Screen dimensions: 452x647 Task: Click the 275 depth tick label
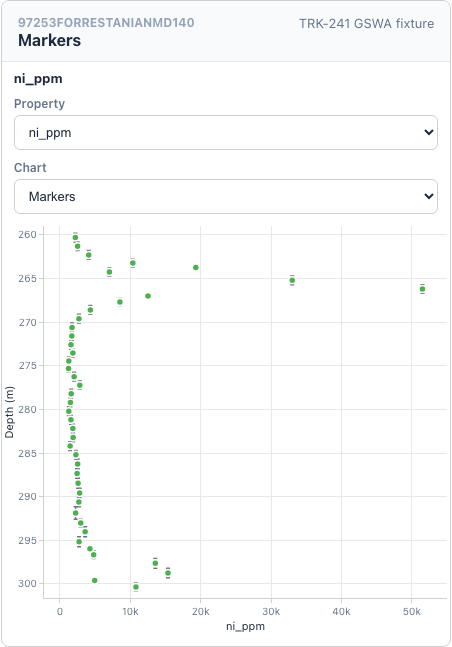pos(28,366)
